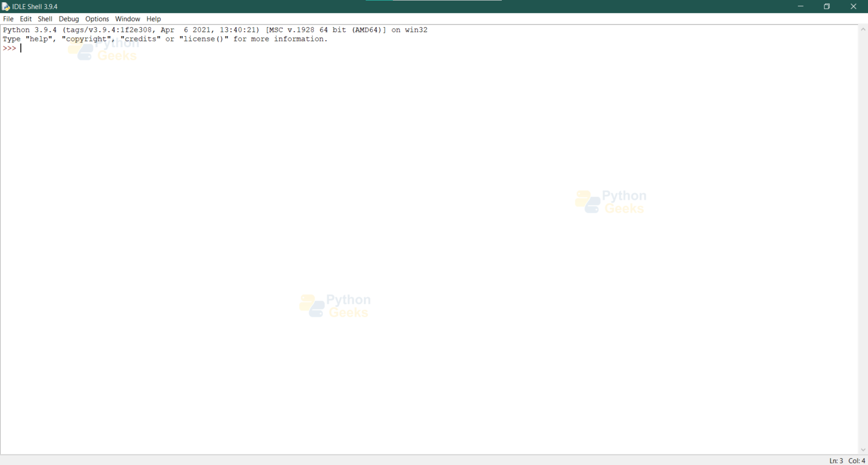Click the scrollbar up arrow

point(863,29)
